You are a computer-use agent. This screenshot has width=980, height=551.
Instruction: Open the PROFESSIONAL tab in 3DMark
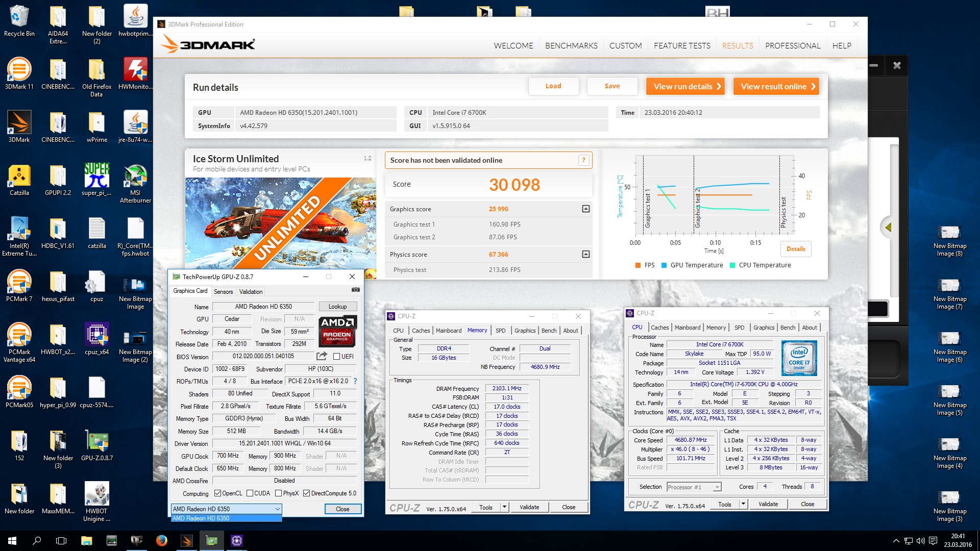(x=793, y=45)
